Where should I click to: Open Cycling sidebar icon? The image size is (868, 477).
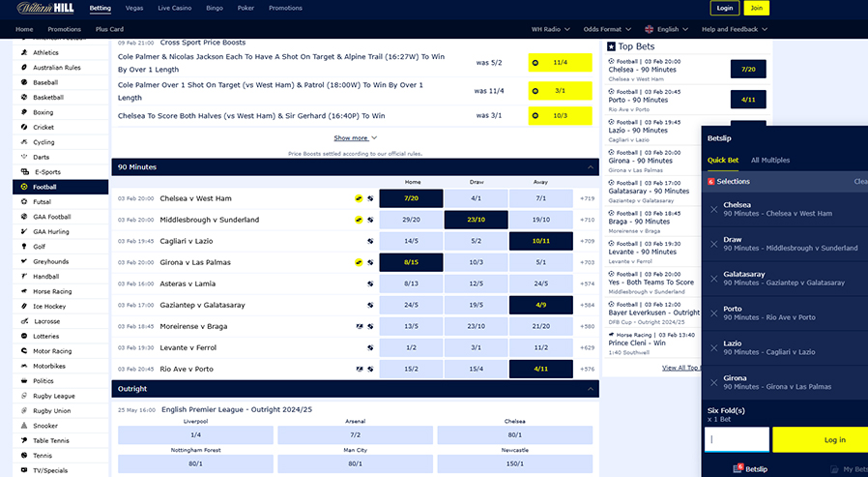click(24, 142)
